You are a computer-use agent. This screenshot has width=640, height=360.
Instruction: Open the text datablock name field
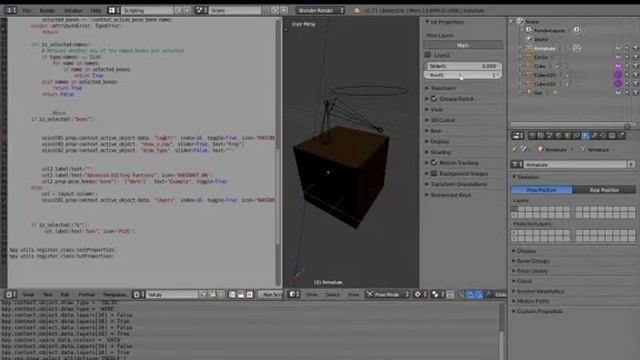pos(172,294)
